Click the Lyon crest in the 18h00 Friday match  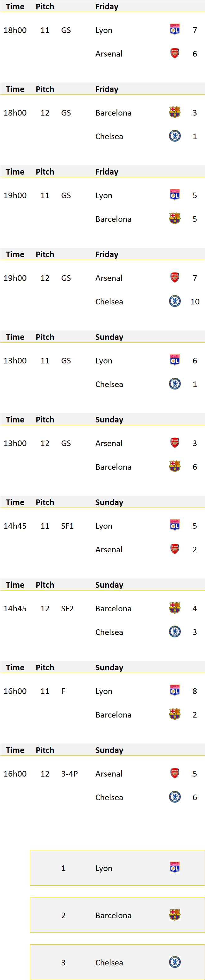tap(175, 30)
